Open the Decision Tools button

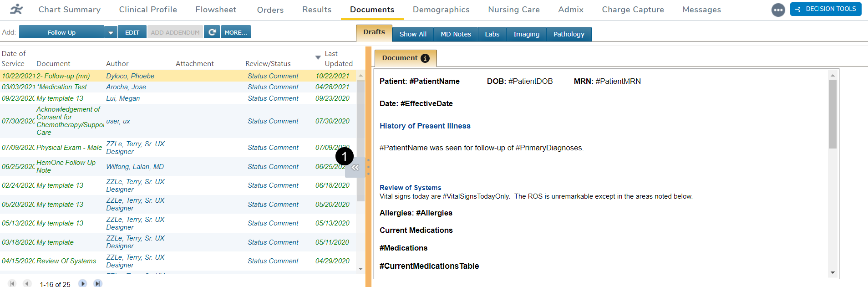click(825, 9)
